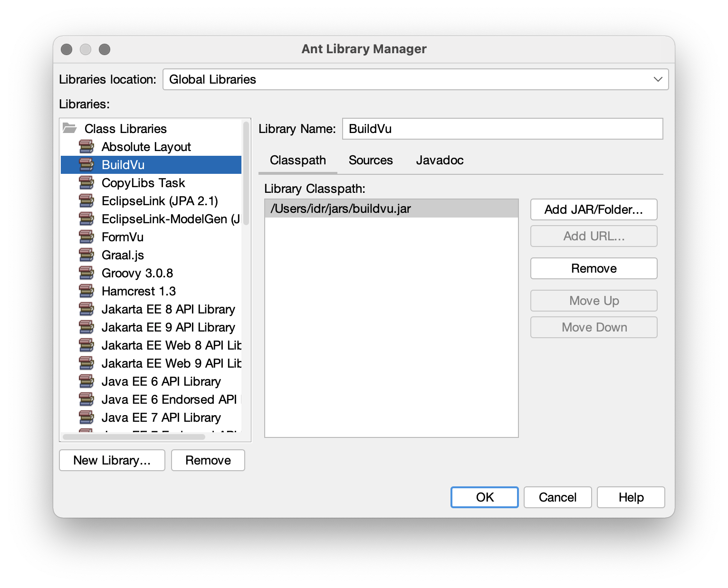This screenshot has height=588, width=728.
Task: Click the Hamcrest 1.3 library icon
Action: (x=87, y=291)
